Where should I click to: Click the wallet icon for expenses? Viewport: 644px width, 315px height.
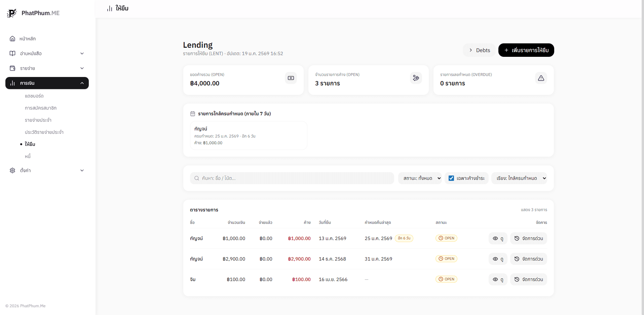click(12, 68)
